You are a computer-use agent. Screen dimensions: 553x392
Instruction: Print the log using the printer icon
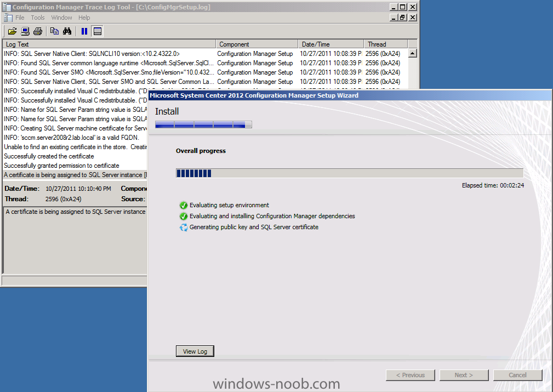(x=38, y=31)
